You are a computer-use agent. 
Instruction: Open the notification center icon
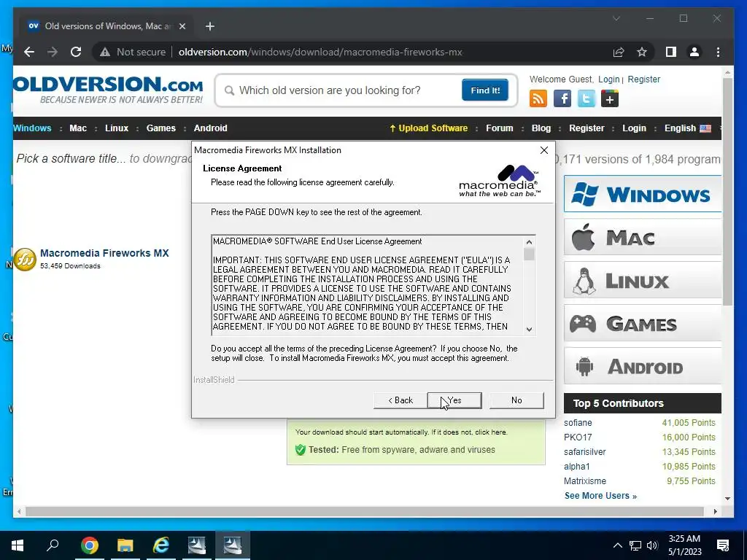723,545
